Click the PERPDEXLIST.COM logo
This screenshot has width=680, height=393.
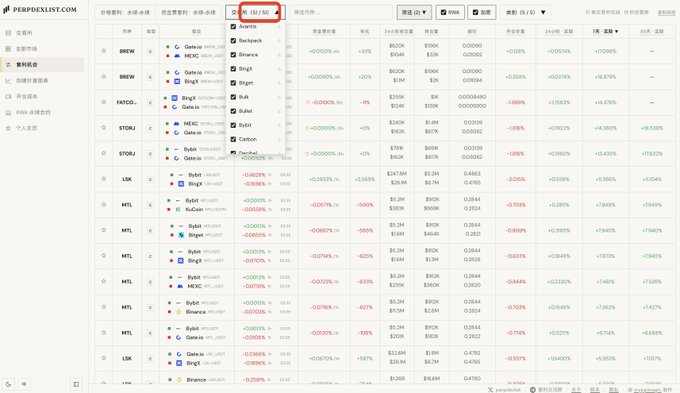[40, 9]
